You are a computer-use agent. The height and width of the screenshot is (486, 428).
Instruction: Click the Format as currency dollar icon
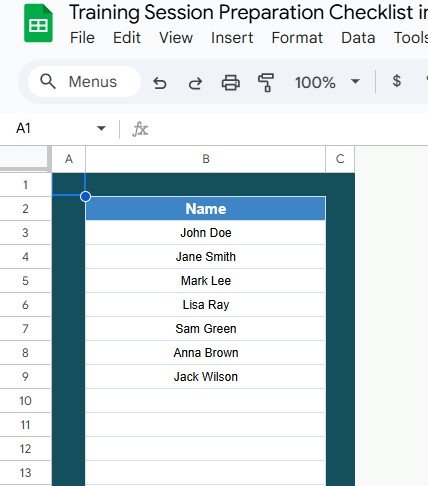396,81
